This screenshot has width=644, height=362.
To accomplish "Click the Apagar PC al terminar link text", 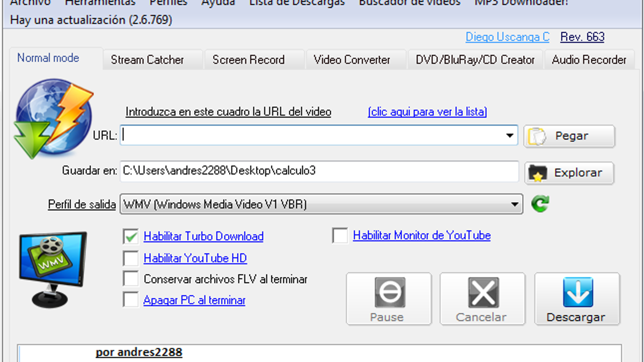I will (x=194, y=300).
